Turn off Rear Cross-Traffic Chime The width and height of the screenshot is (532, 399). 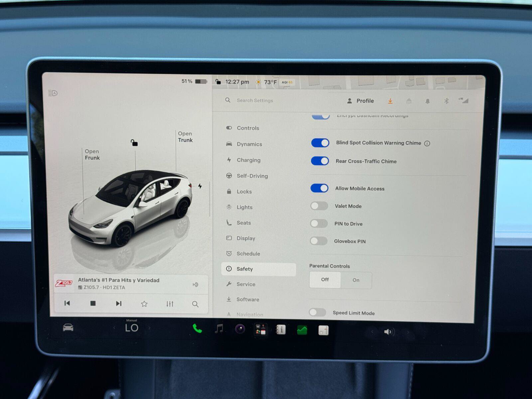320,161
